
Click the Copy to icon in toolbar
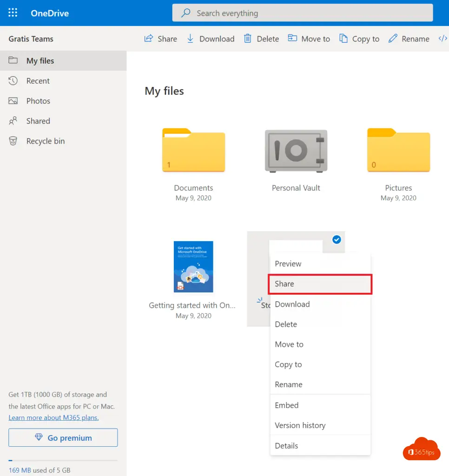(x=343, y=39)
